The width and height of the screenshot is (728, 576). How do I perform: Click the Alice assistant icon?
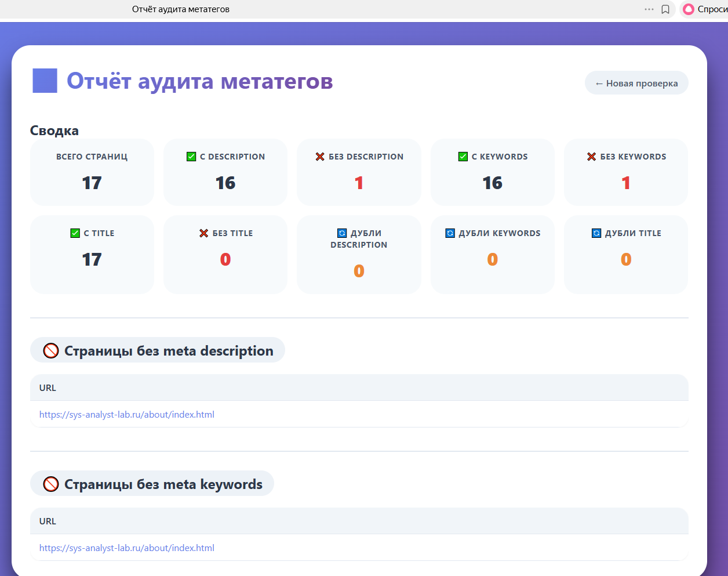click(689, 9)
